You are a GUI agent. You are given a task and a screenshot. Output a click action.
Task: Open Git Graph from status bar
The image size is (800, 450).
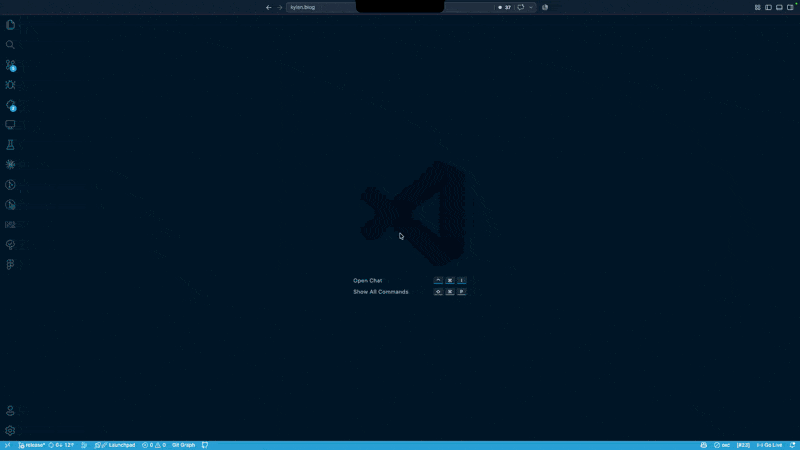(x=183, y=445)
